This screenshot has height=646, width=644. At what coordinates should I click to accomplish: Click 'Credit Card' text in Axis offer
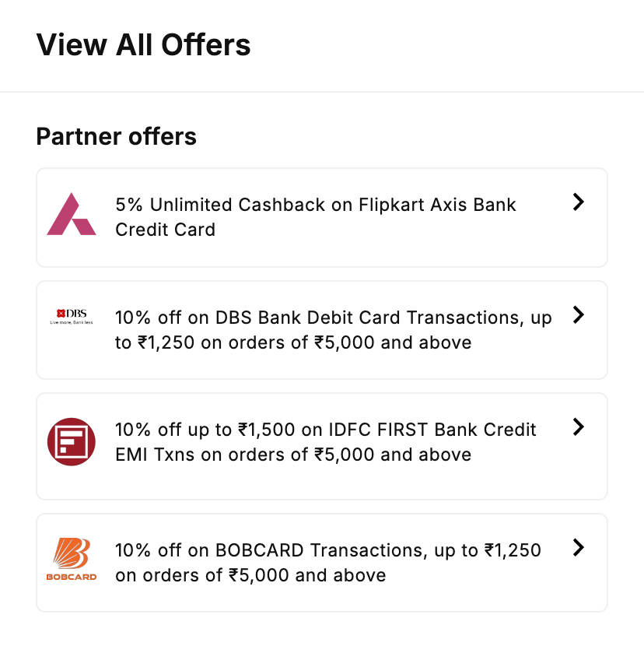click(165, 230)
